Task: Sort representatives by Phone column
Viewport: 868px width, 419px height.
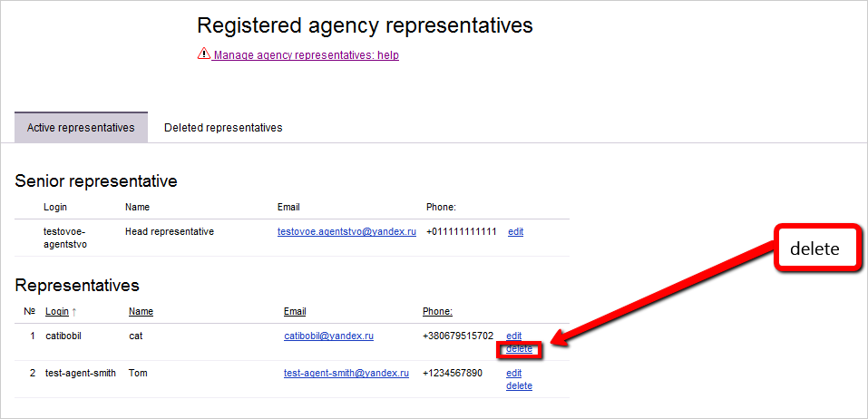Action: pyautogui.click(x=437, y=312)
